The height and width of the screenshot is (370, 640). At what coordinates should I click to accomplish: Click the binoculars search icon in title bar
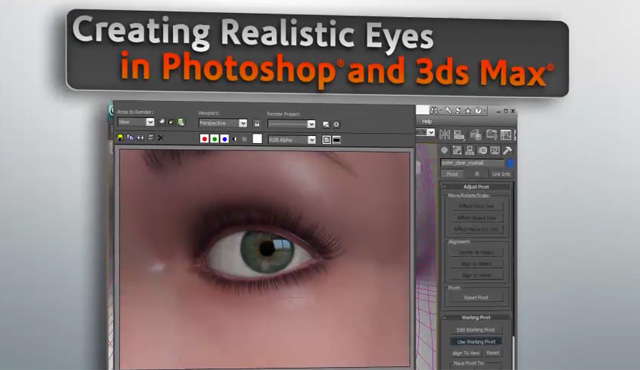434,111
